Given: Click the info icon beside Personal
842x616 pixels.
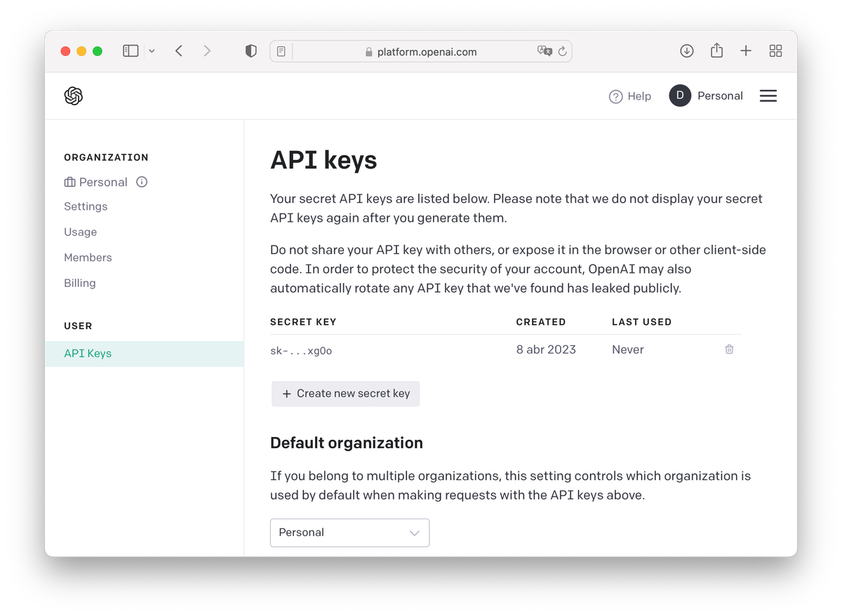Looking at the screenshot, I should click(142, 182).
